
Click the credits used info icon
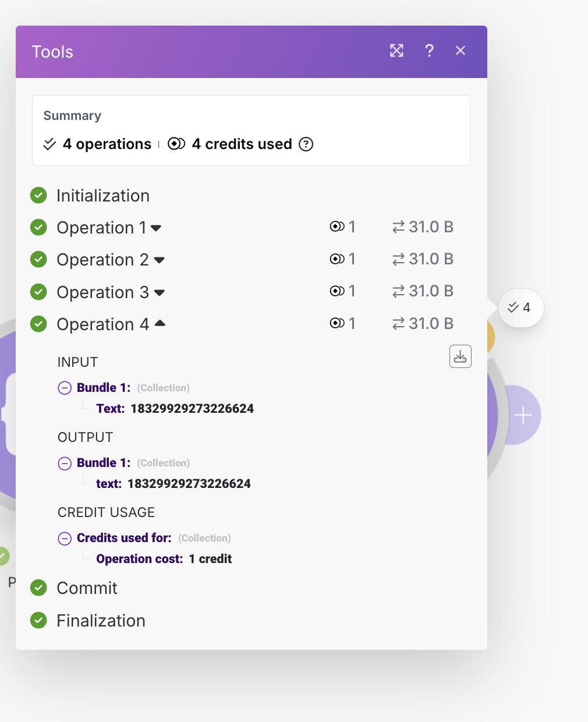coord(306,144)
